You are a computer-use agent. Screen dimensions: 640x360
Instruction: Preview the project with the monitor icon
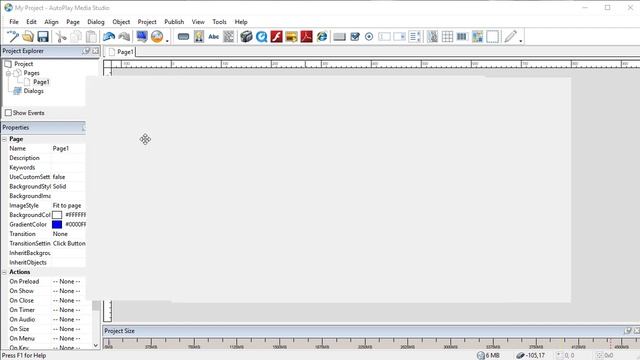tap(142, 37)
